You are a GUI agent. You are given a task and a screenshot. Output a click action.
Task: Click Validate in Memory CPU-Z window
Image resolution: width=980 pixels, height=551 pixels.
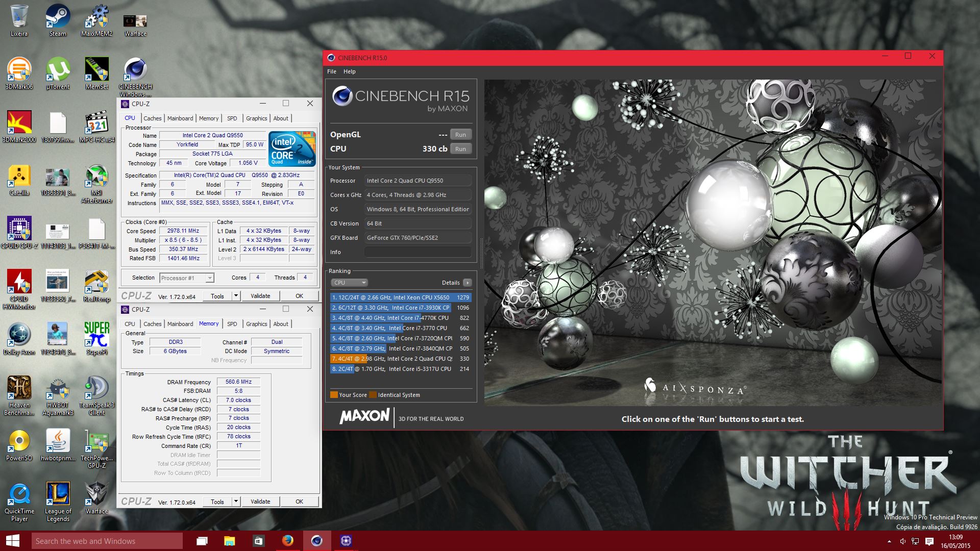[260, 502]
